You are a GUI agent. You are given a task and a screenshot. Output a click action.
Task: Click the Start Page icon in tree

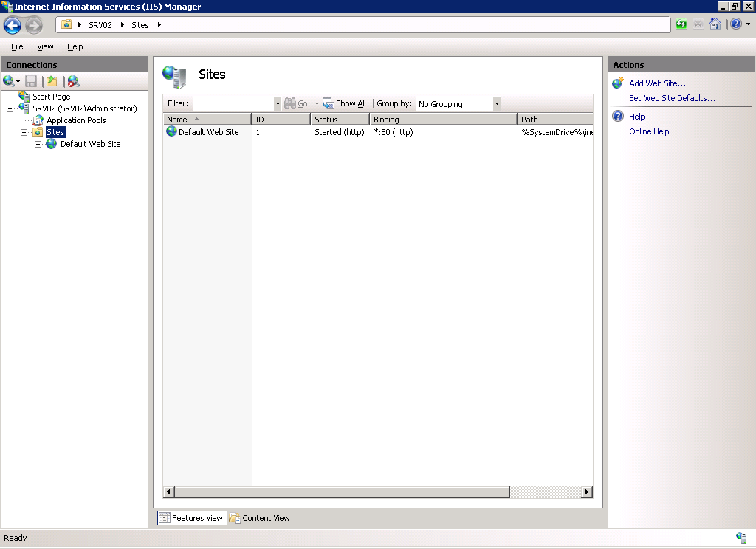(24, 97)
